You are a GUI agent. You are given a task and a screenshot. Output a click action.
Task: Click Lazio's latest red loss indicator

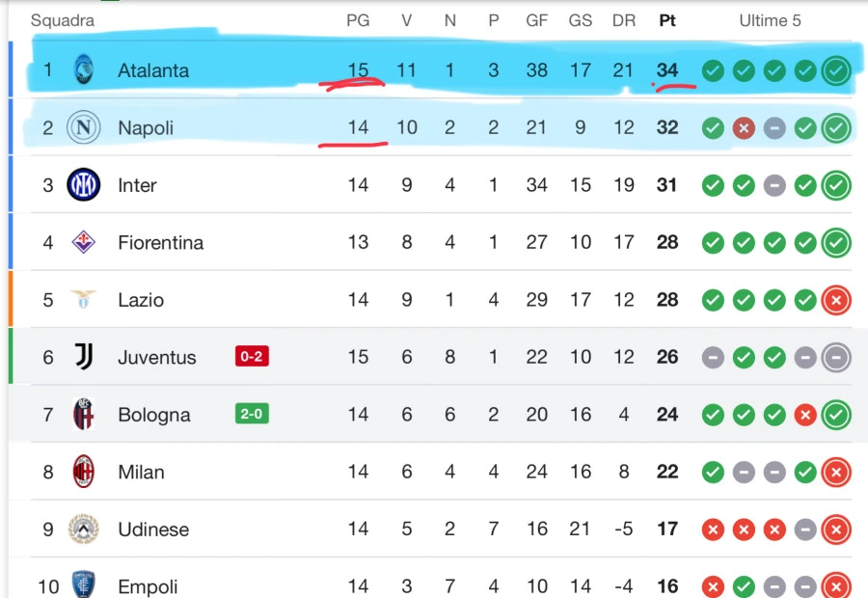836,300
